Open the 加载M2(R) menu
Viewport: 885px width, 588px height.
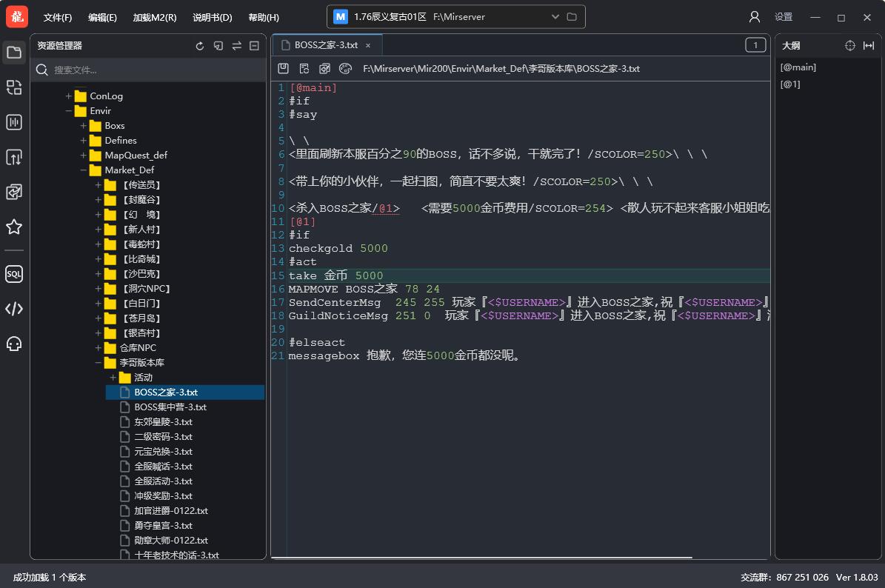[155, 18]
